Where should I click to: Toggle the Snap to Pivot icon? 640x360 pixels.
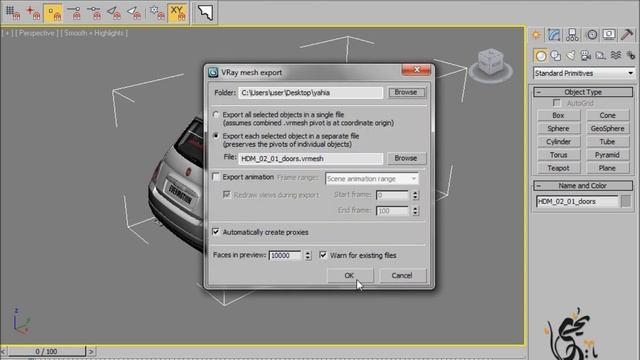pos(33,13)
